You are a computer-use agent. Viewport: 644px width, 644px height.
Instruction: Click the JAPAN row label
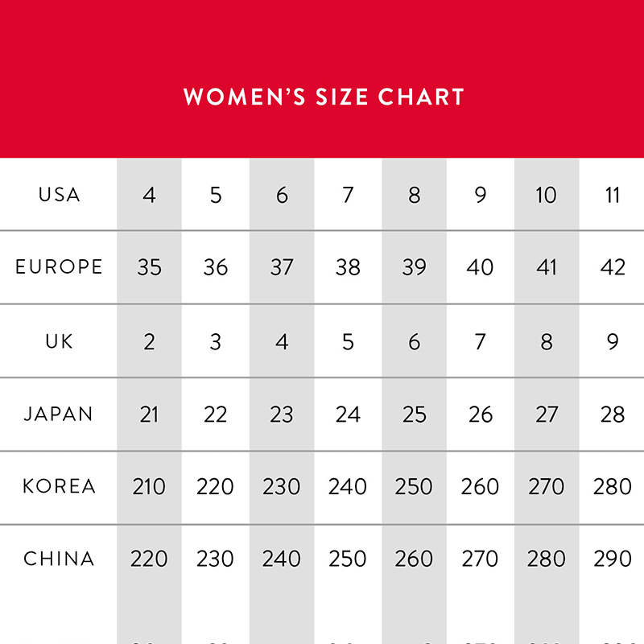coord(59,415)
